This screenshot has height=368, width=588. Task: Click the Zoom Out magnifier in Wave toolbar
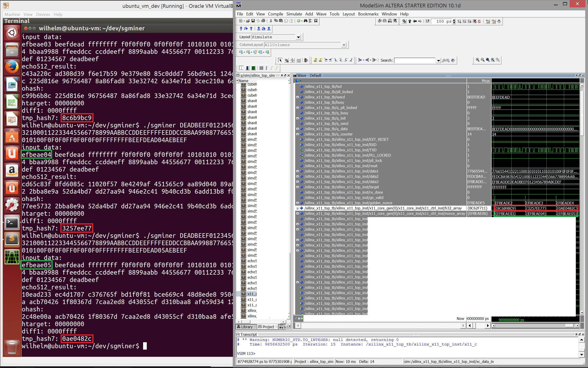tap(483, 60)
